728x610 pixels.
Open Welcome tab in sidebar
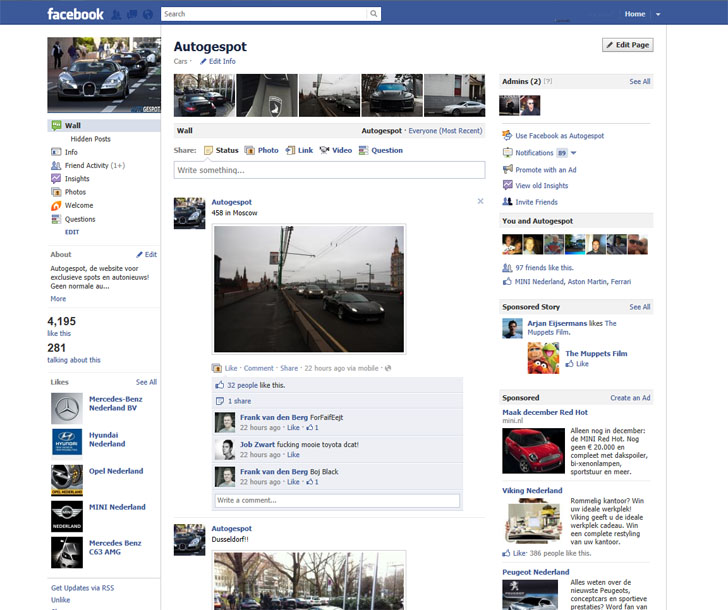pos(79,205)
